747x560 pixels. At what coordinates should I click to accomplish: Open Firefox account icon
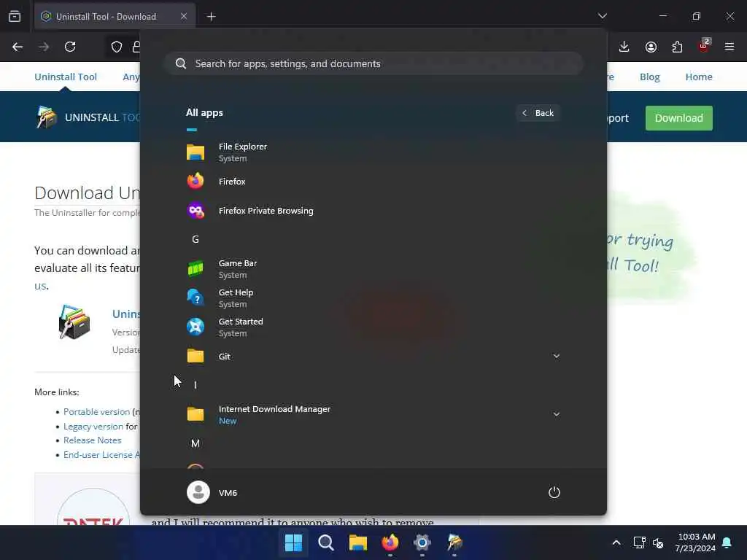[x=651, y=47]
